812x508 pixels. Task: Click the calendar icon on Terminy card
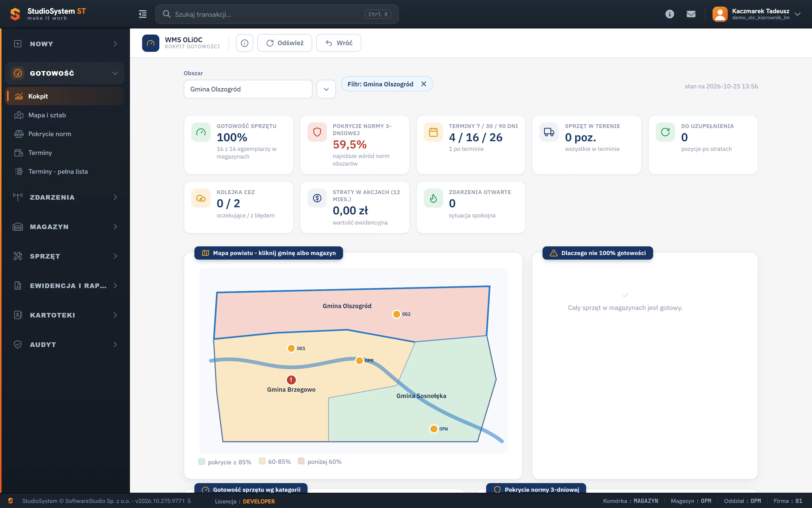tap(433, 132)
